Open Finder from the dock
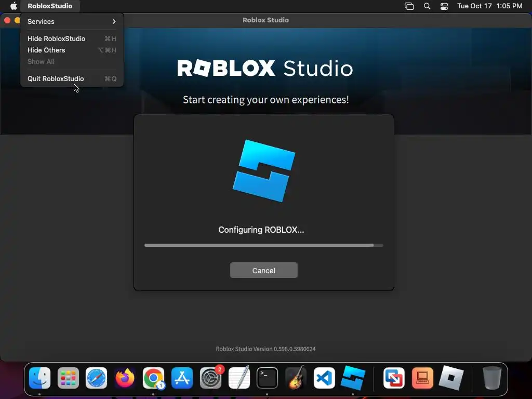 (x=39, y=378)
